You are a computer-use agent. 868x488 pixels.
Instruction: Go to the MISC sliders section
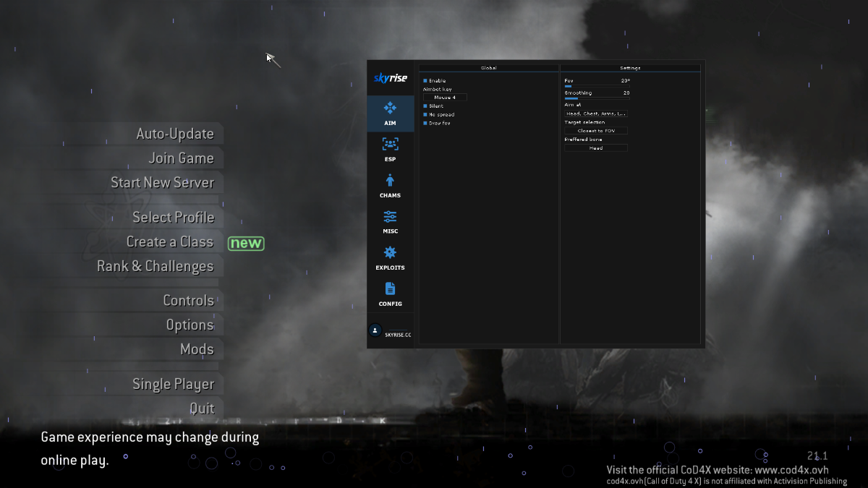[x=390, y=222]
